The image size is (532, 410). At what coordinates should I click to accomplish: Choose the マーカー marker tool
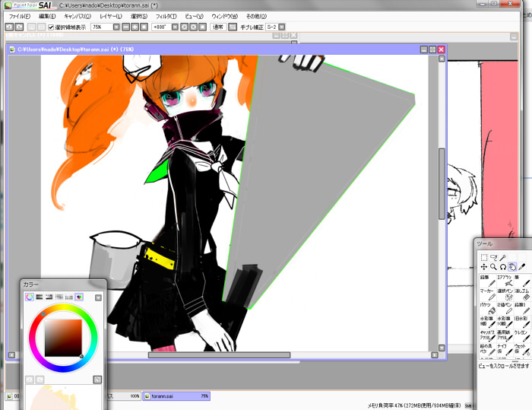[x=488, y=294]
